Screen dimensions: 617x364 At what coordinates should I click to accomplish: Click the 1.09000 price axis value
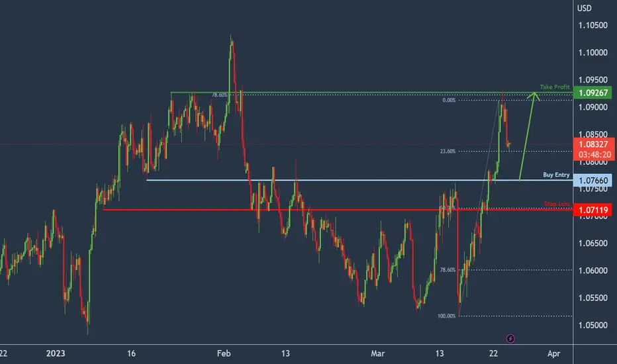click(593, 107)
